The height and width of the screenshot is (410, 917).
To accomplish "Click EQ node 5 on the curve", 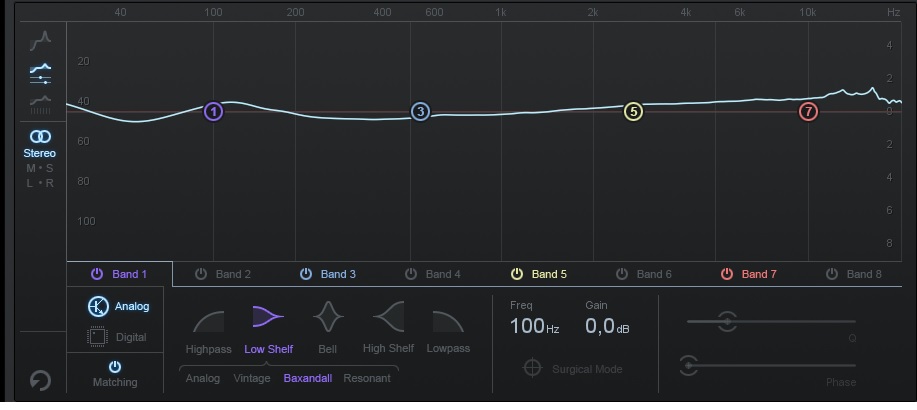I will [633, 112].
